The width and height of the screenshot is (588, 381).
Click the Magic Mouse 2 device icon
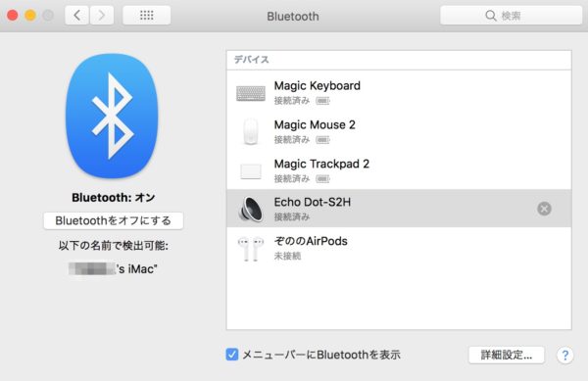[x=251, y=131]
